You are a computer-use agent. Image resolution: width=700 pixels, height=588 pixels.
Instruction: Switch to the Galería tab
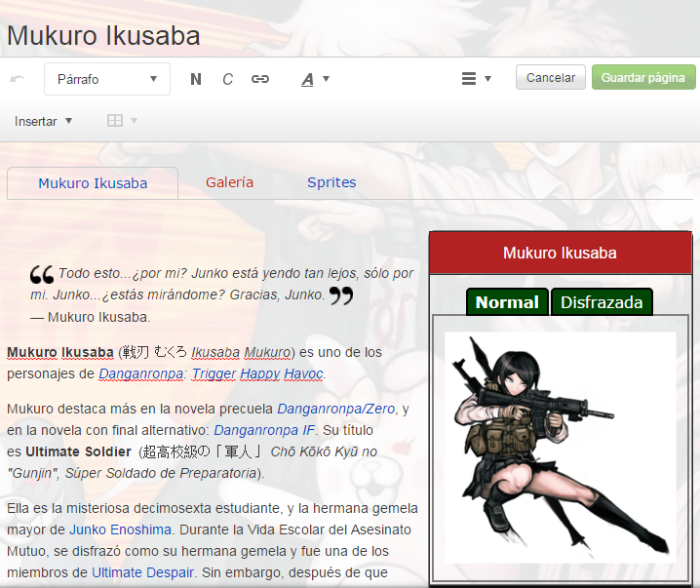[229, 182]
